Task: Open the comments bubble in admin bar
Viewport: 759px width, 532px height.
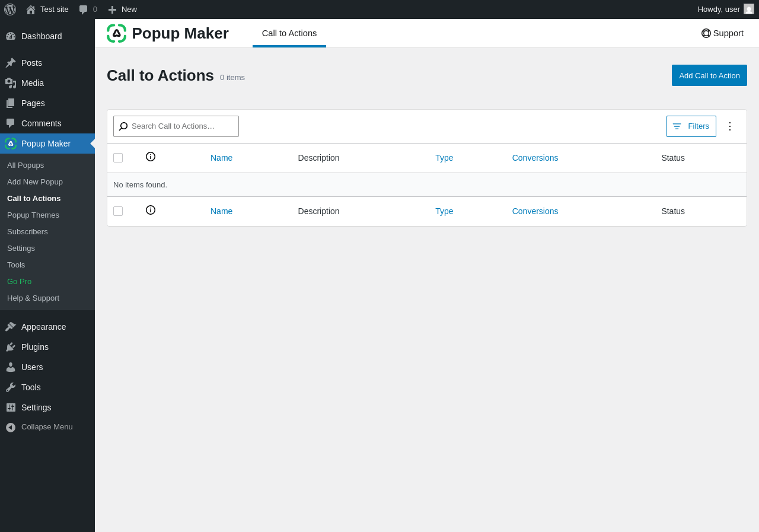Action: 84,9
